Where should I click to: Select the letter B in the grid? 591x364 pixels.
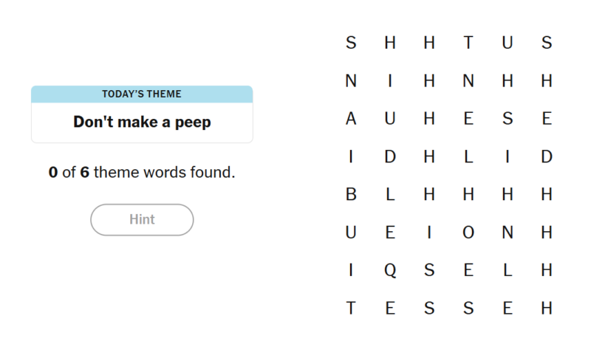click(x=351, y=195)
